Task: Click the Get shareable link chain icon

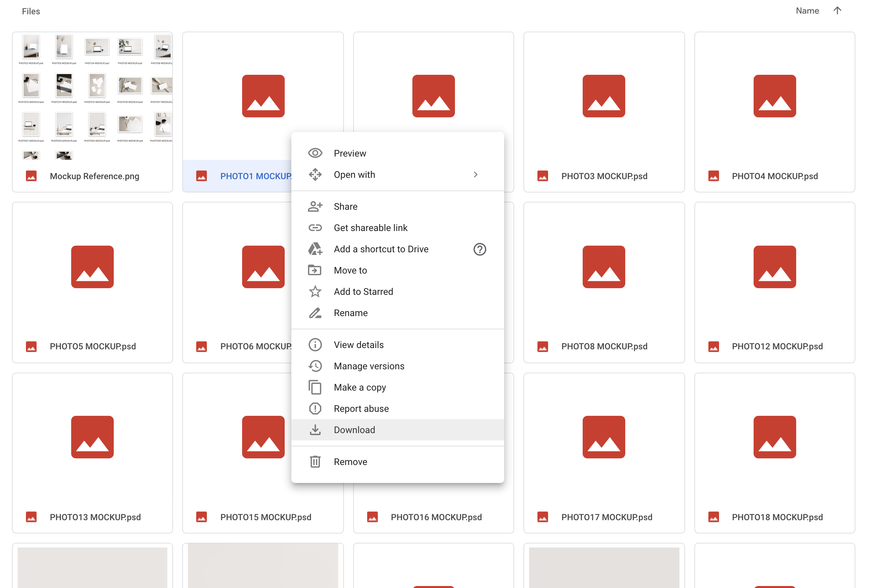Action: point(315,228)
